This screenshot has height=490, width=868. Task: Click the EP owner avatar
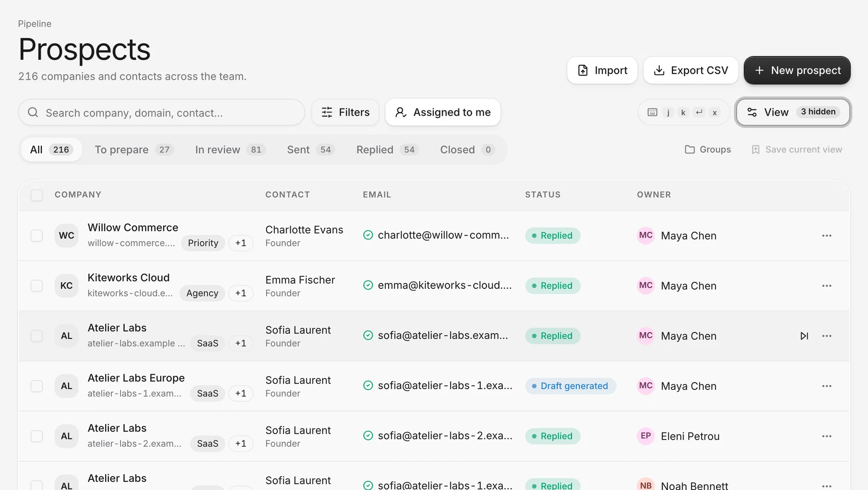pos(646,436)
